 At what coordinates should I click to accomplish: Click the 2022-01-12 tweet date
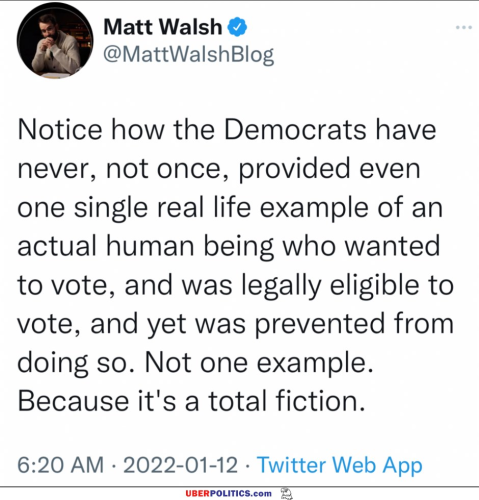180,465
